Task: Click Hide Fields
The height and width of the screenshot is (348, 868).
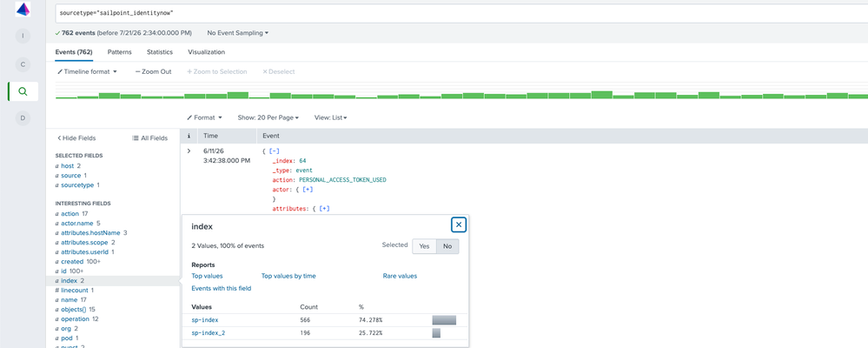Action: [76, 138]
